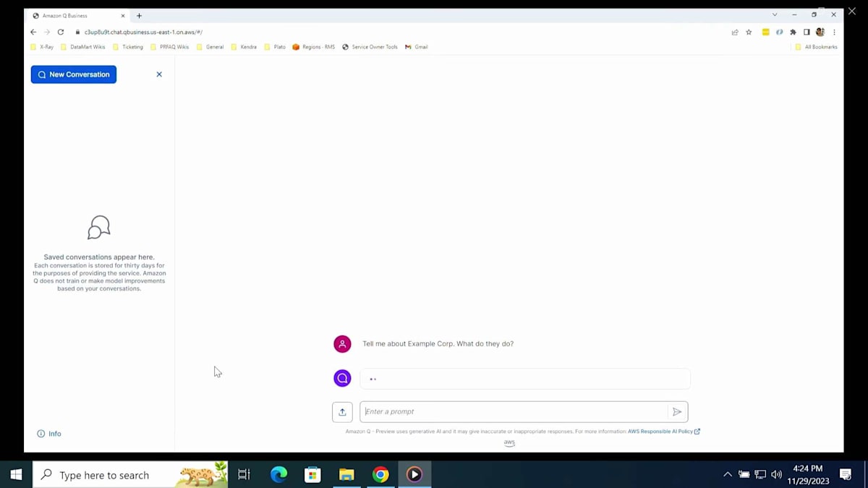Open the General bookmark folder
This screenshot has height=488, width=868.
click(x=210, y=47)
